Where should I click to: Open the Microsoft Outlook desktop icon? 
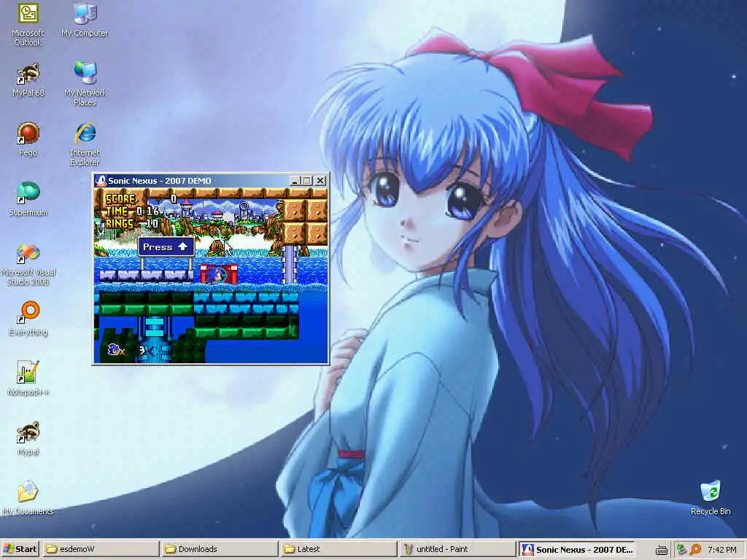coord(28,24)
